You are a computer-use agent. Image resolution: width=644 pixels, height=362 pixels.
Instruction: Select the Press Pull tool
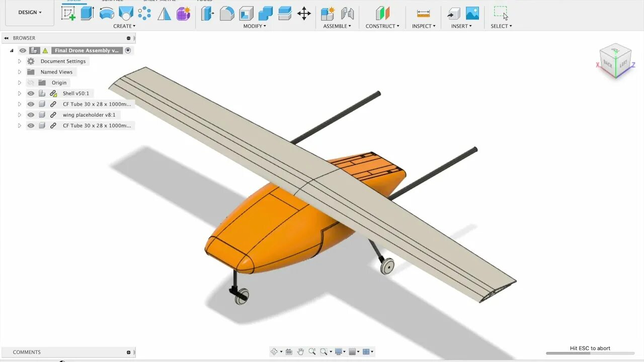(x=208, y=13)
